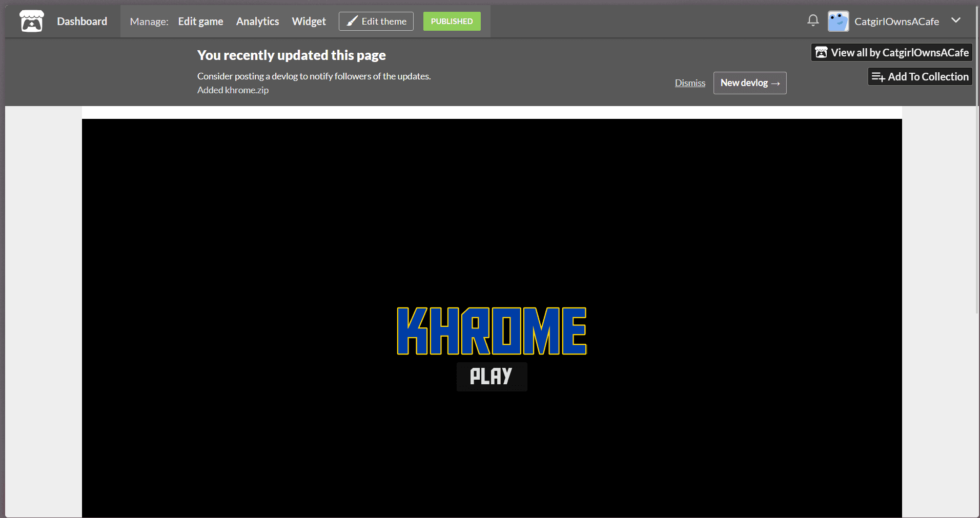Click the 'Added khrome.zip' update text
Screen dimensions: 980x518
pos(233,90)
